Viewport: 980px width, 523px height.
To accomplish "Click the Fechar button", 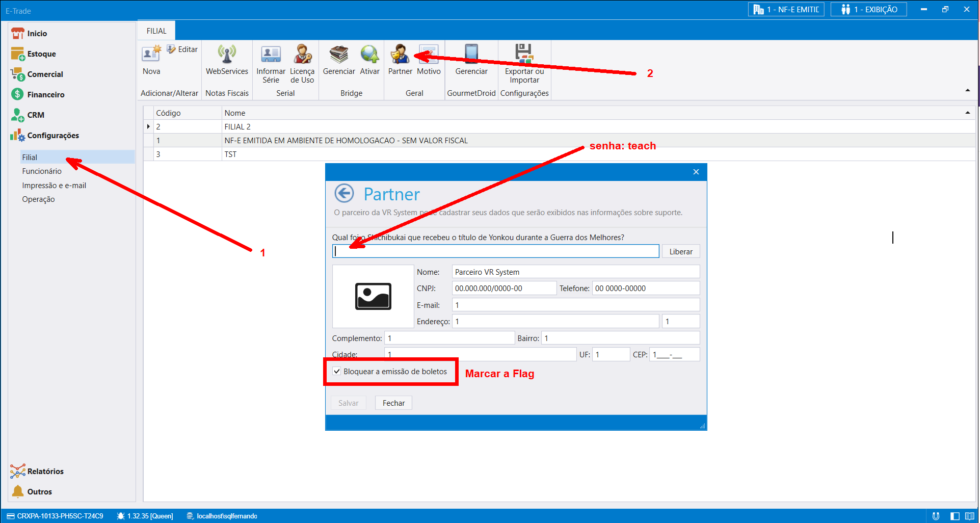I will click(393, 403).
